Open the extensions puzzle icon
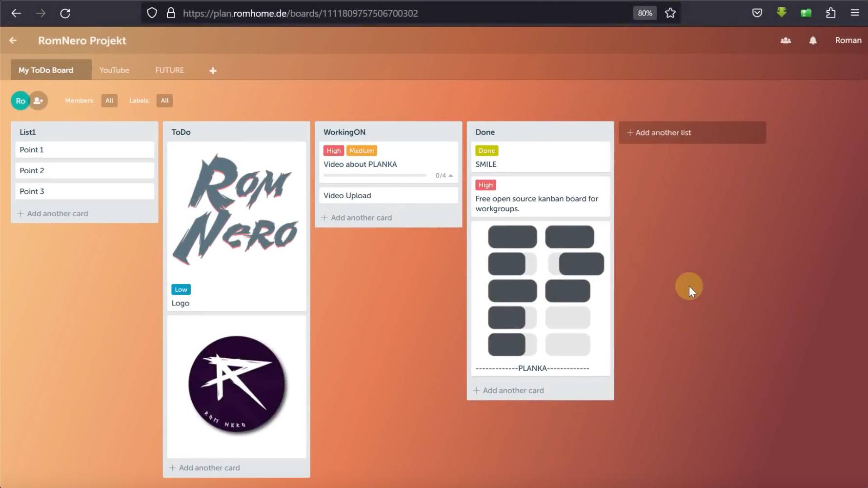 pyautogui.click(x=830, y=13)
